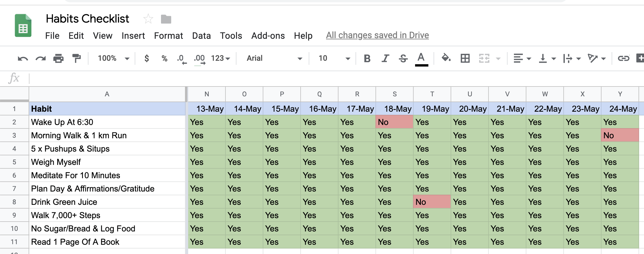Increase decimal places button
Image resolution: width=644 pixels, height=254 pixels.
pyautogui.click(x=199, y=59)
